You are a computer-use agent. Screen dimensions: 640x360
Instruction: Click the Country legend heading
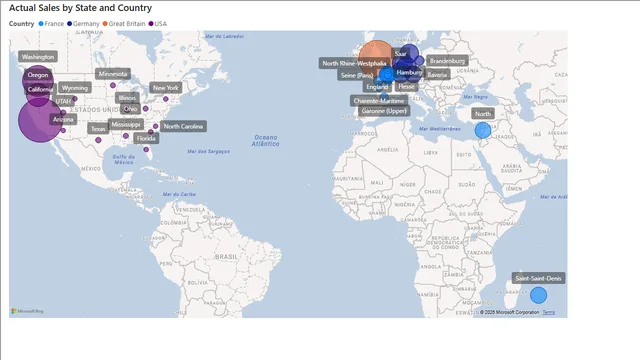22,24
